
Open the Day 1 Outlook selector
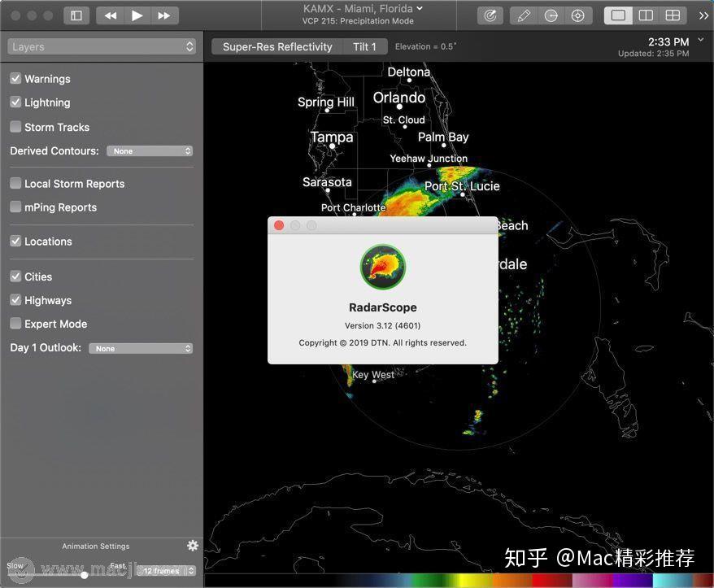click(x=140, y=348)
